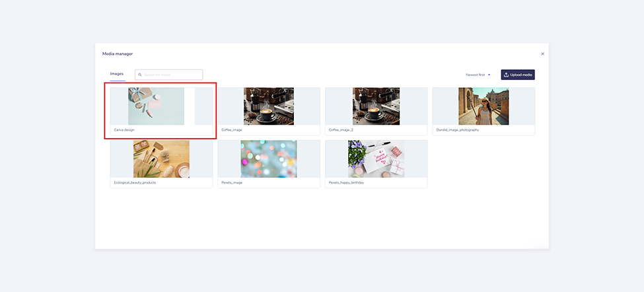
Task: Select the Canva design thumbnail
Action: coord(161,106)
